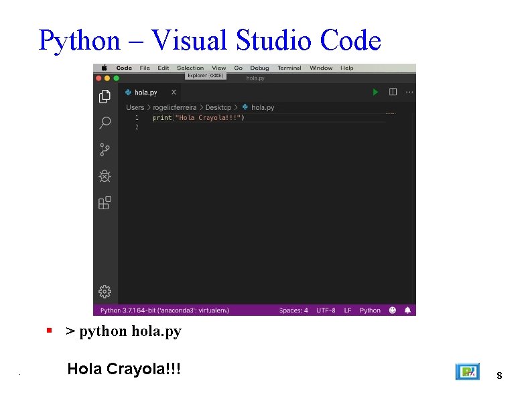Click line number 2 in the gutter

tap(137, 127)
